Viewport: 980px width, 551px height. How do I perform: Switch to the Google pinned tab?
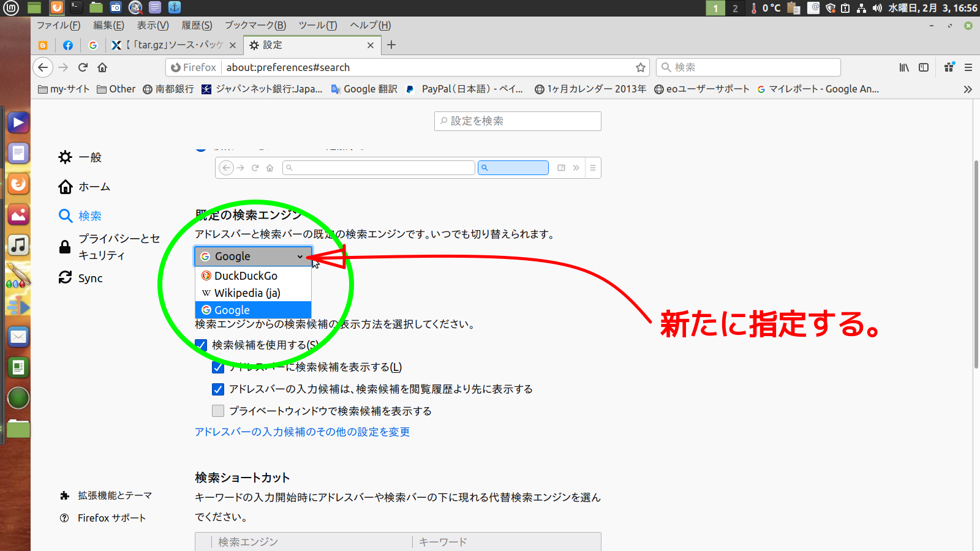coord(93,45)
